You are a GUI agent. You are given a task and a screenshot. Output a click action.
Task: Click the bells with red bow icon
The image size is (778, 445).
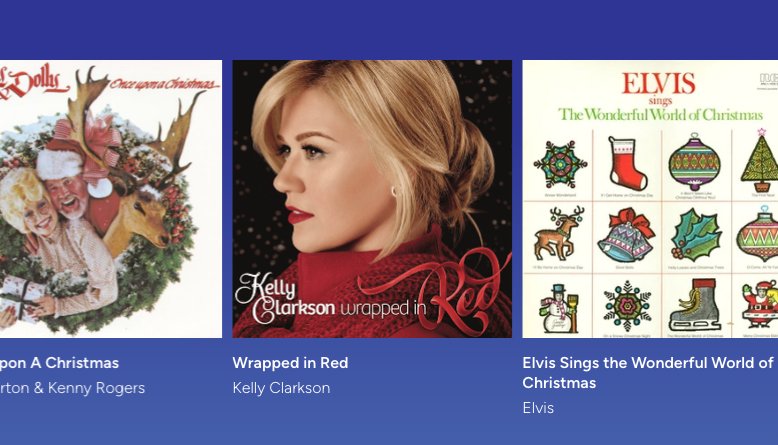click(626, 235)
